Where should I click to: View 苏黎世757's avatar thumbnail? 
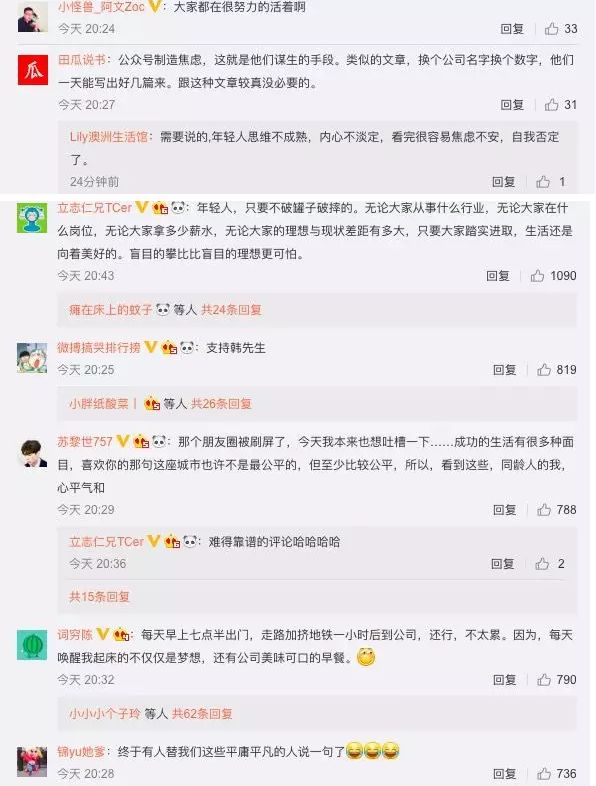32,452
